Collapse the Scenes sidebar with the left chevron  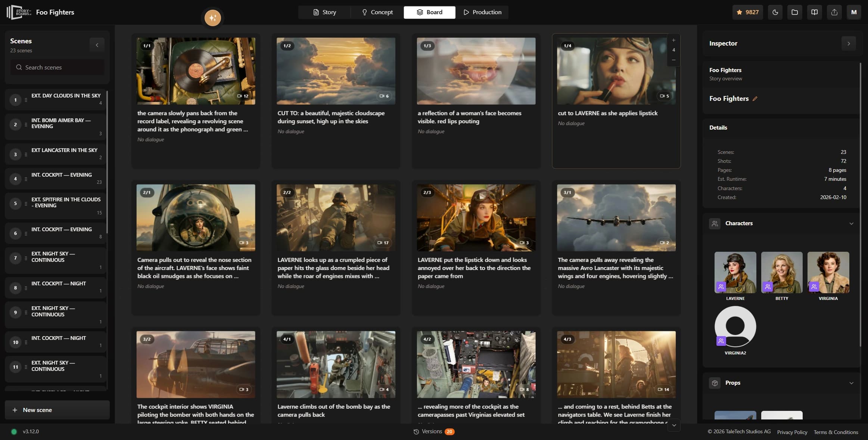(97, 44)
